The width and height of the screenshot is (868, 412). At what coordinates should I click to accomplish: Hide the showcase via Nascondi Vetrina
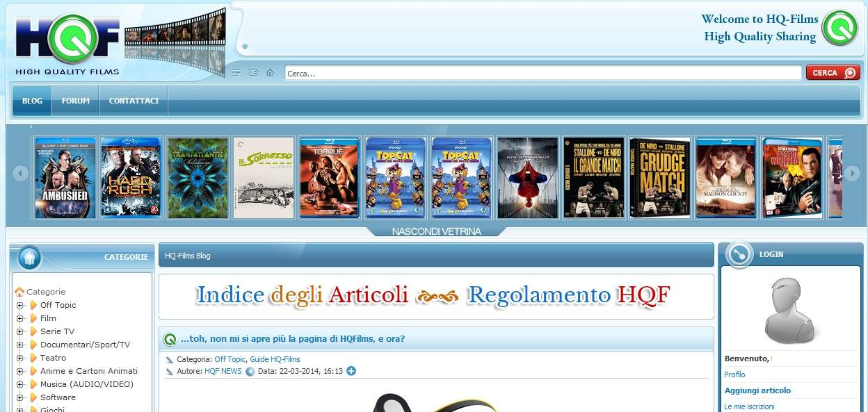436,231
